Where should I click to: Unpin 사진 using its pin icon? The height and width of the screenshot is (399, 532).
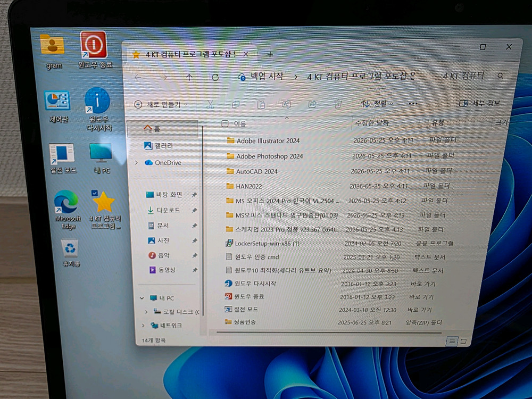click(x=194, y=240)
